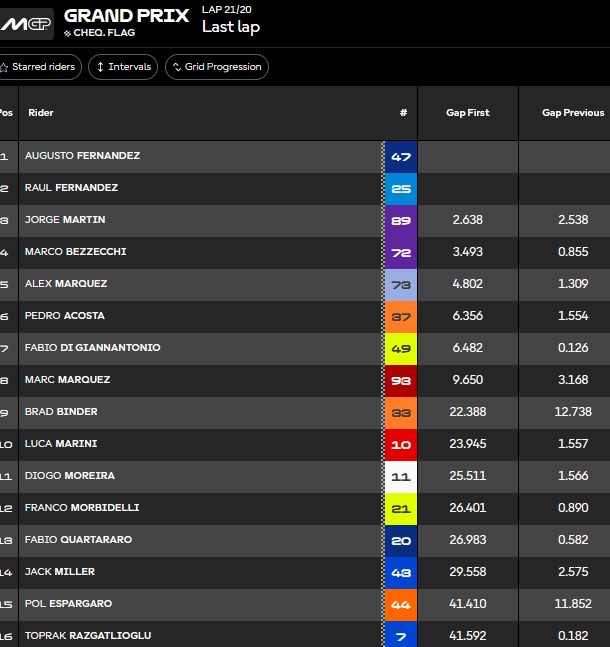Click number badge 11

coord(401,477)
